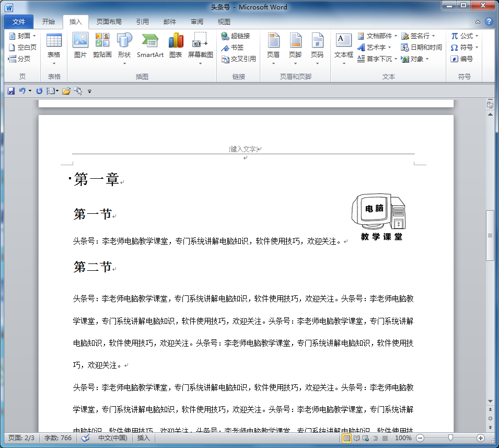Switch to Review (审阅) tab
The image size is (499, 448).
coord(197,21)
